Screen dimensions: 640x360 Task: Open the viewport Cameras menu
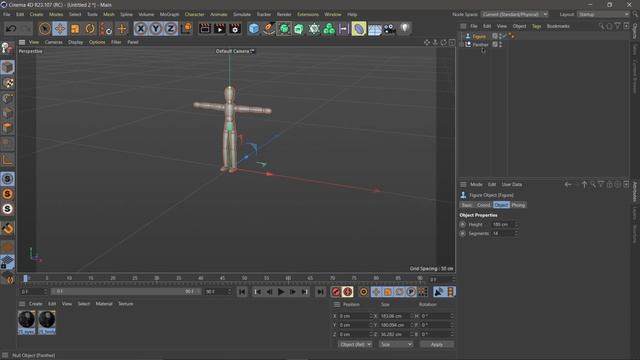53,42
